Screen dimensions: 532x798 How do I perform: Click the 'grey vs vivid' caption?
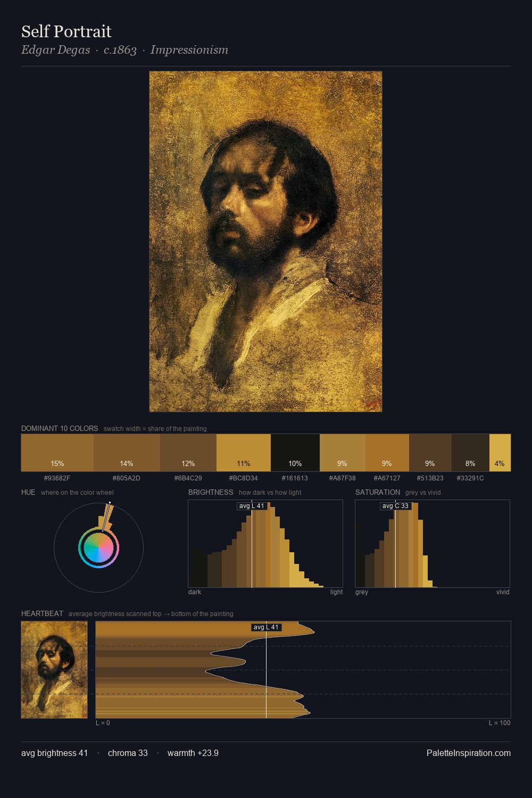pos(423,493)
